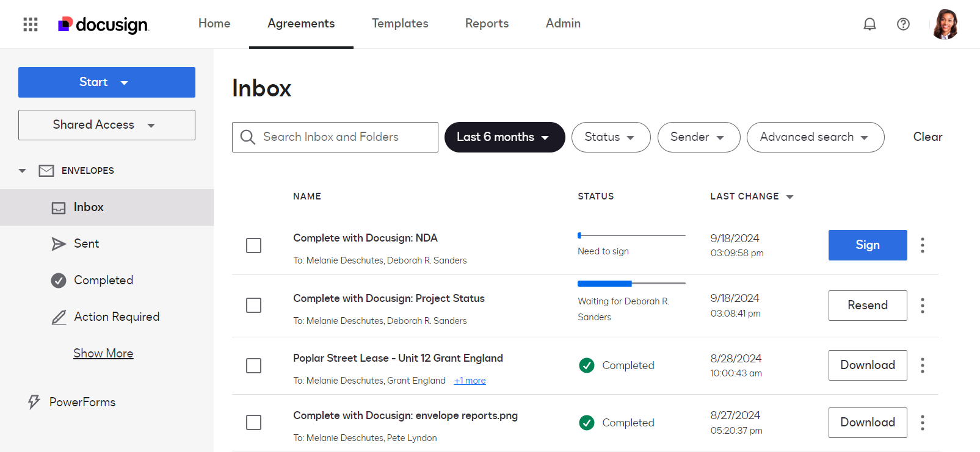The width and height of the screenshot is (980, 452).
Task: Check the Project Status envelope checkbox
Action: click(x=253, y=305)
